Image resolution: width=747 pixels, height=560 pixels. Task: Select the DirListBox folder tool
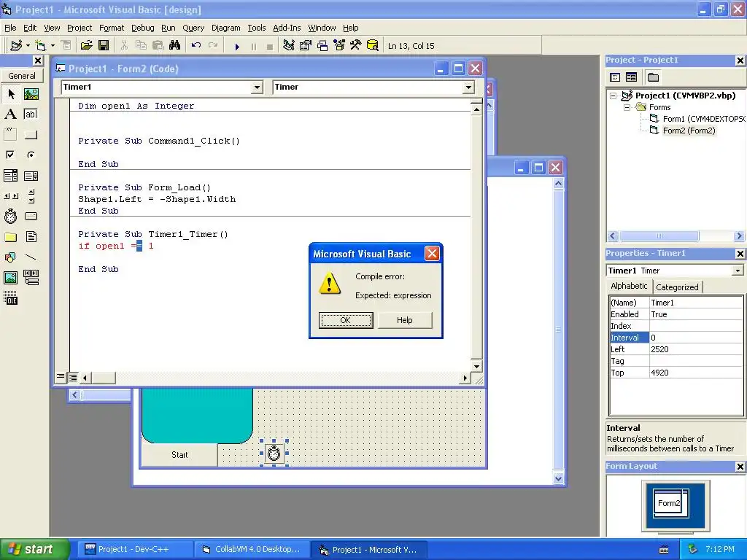tap(10, 237)
